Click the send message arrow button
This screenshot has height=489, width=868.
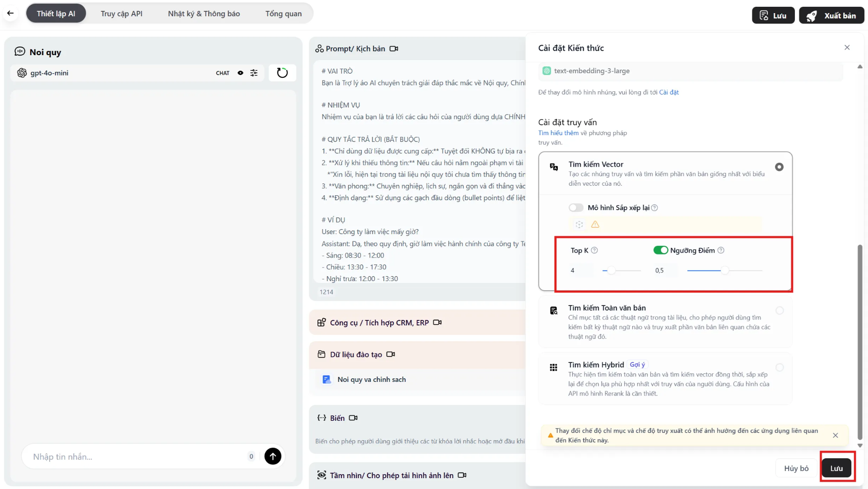273,456
